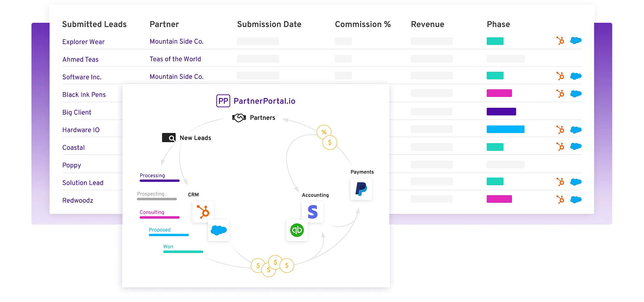Click the large HubSpot icon under CRM
The image size is (644, 302).
[x=203, y=211]
